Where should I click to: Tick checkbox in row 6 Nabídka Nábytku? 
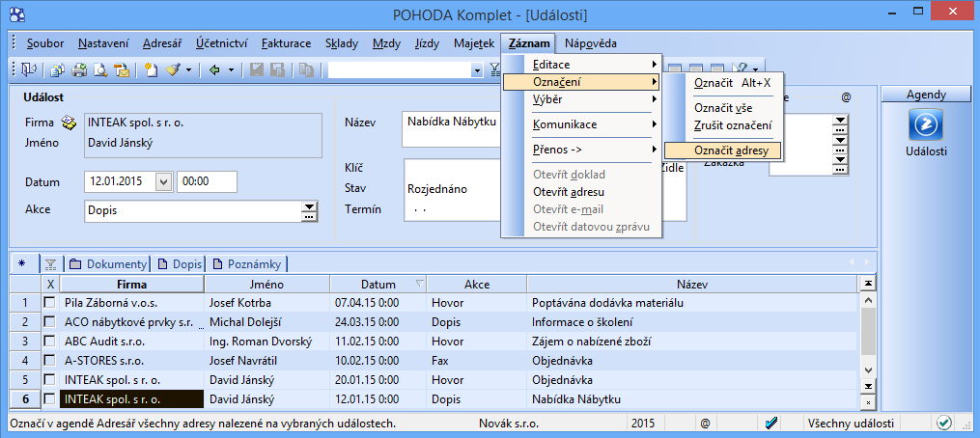[50, 398]
